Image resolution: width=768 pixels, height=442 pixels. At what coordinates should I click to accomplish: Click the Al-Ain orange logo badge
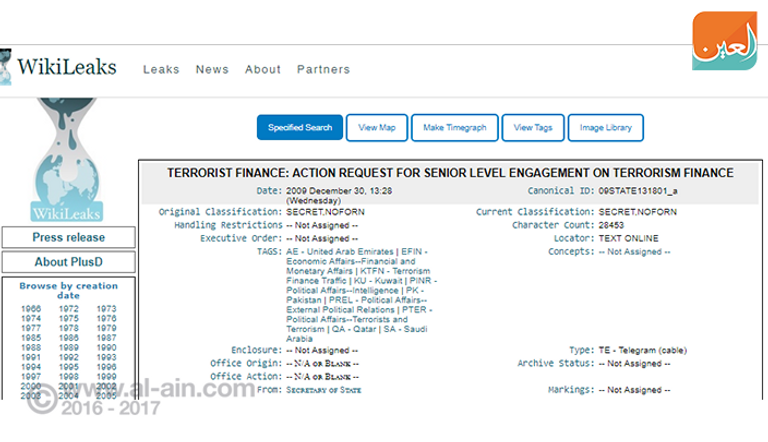[x=725, y=40]
